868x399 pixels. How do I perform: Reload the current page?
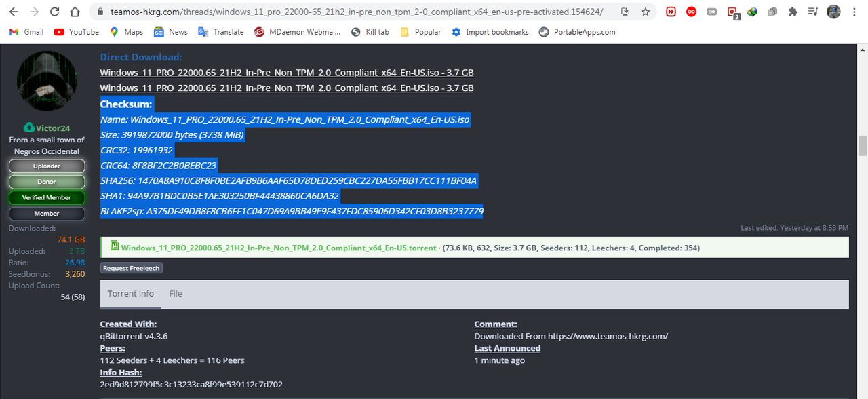[55, 12]
